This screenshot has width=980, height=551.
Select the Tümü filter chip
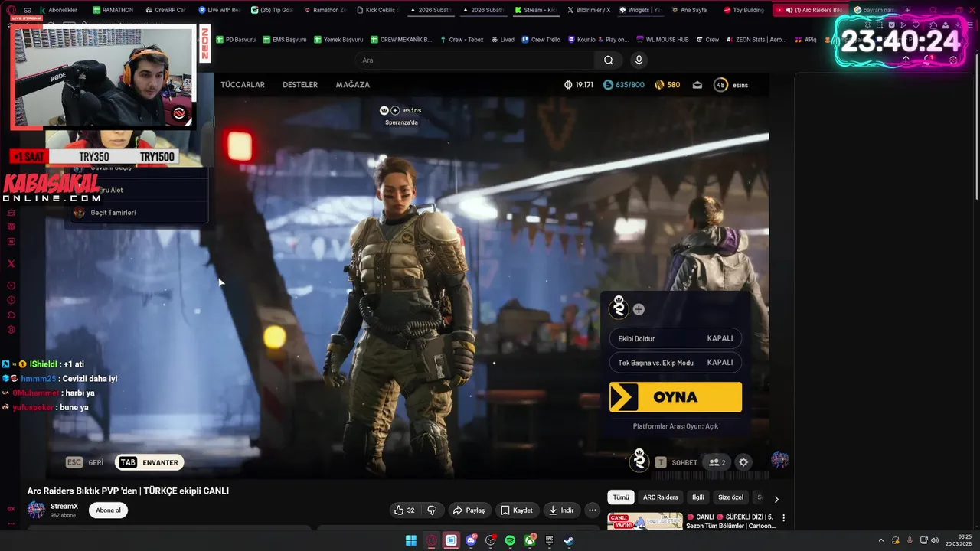click(621, 497)
